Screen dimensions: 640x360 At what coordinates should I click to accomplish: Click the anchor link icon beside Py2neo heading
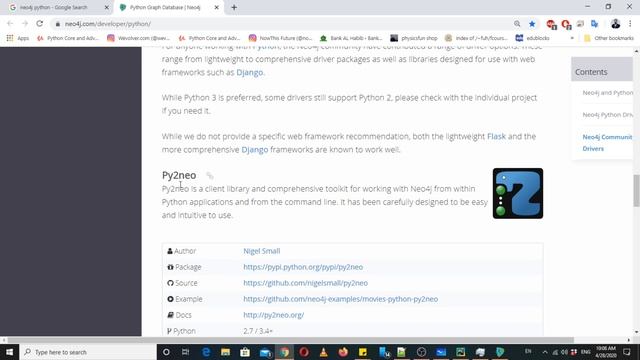point(209,176)
